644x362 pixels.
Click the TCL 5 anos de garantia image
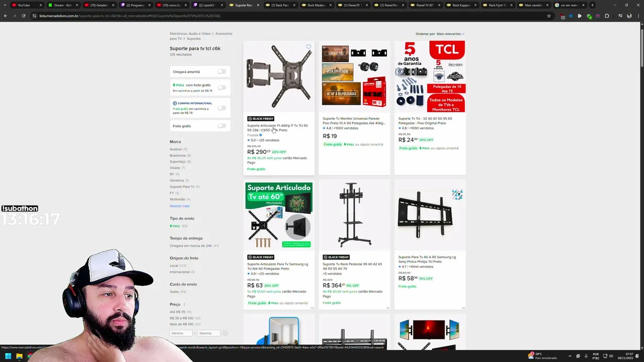click(x=430, y=76)
